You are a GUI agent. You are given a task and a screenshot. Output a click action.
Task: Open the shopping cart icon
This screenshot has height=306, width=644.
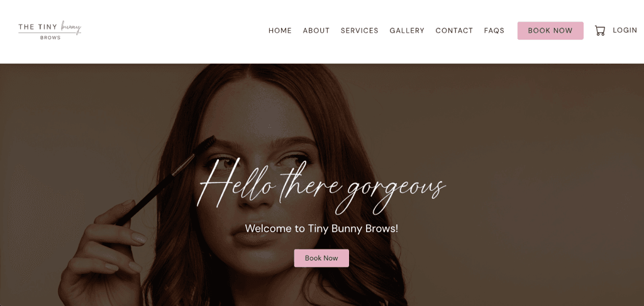click(599, 31)
